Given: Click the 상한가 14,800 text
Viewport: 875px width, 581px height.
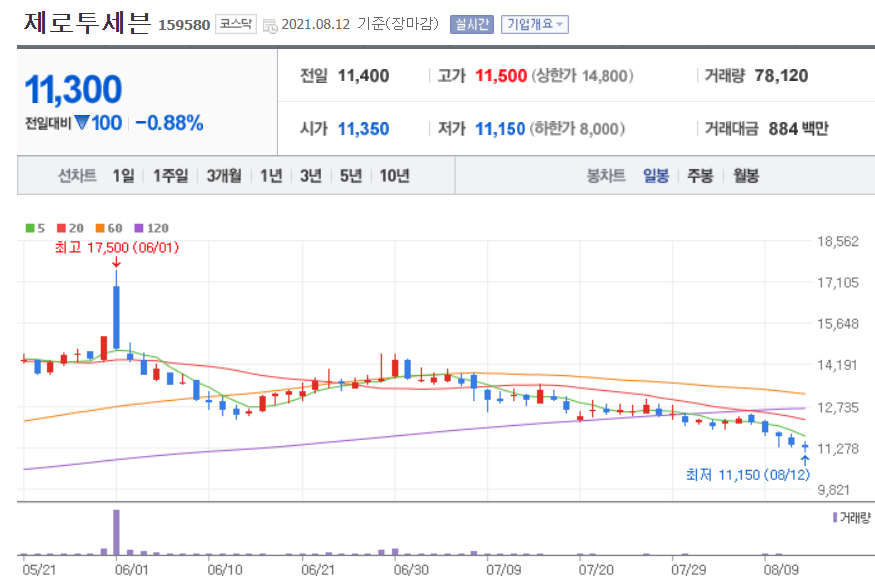Looking at the screenshot, I should (582, 75).
